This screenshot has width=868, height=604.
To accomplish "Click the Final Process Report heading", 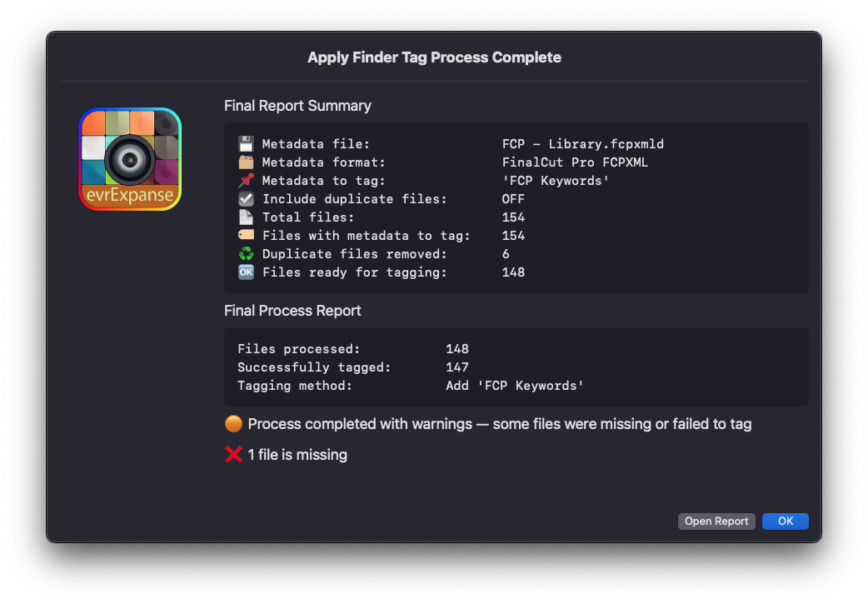I will 292,311.
